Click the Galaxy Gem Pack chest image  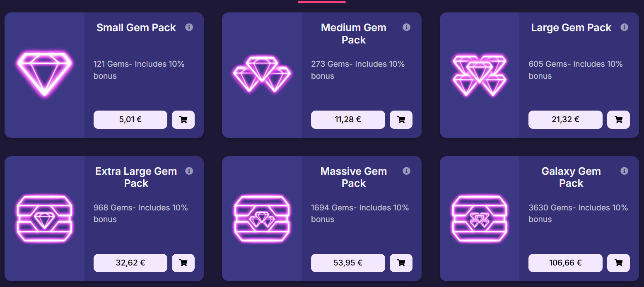[x=480, y=218]
